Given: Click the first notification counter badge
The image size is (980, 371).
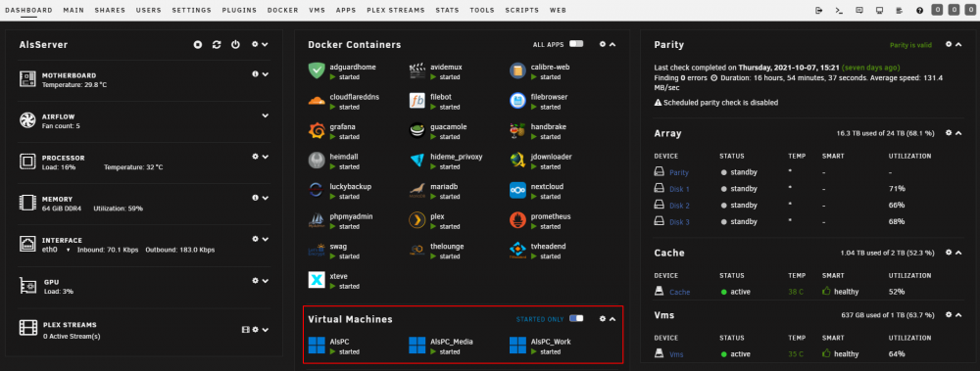Looking at the screenshot, I should [x=937, y=10].
